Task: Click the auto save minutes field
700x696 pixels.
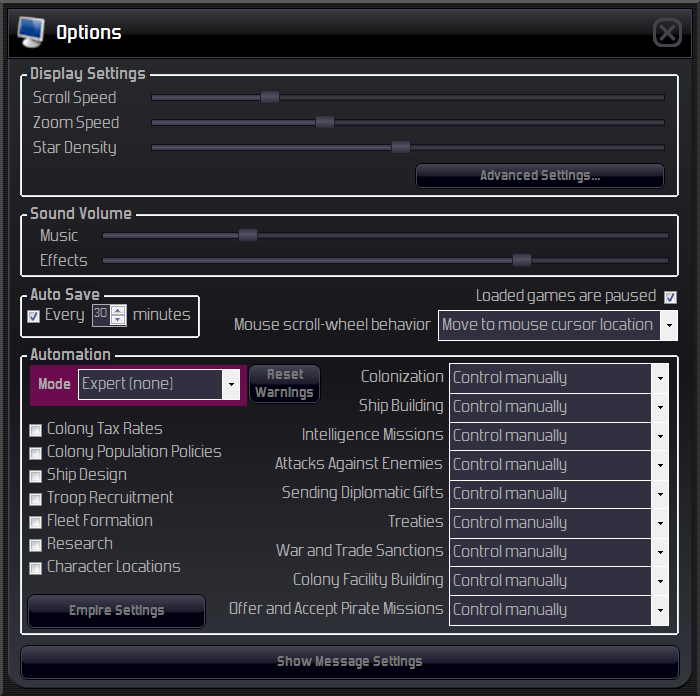Action: (101, 315)
